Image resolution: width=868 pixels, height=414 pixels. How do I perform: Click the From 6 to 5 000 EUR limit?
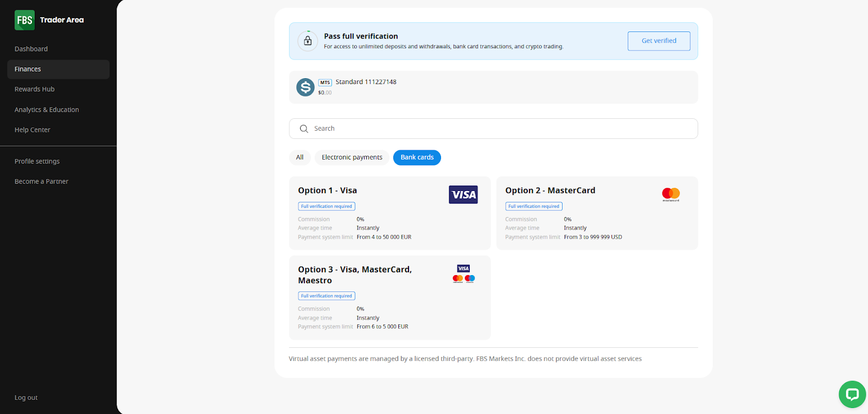382,327
